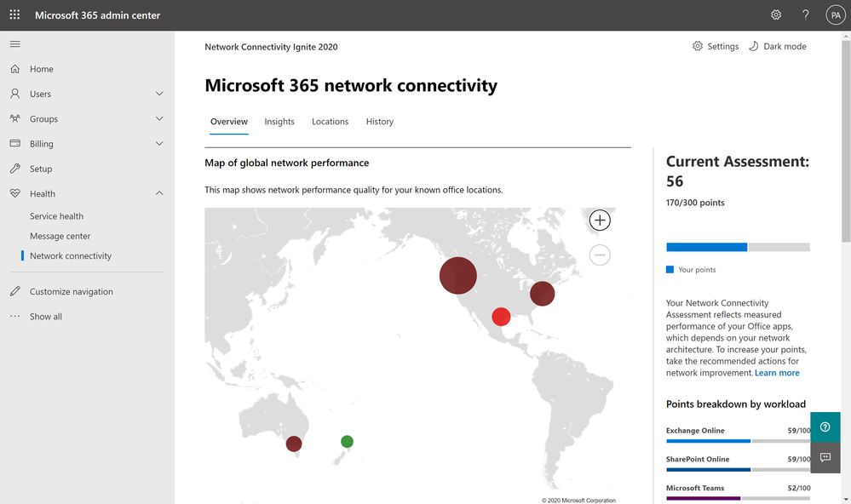Click the SharePoint Online score bar
851x504 pixels.
[738, 470]
